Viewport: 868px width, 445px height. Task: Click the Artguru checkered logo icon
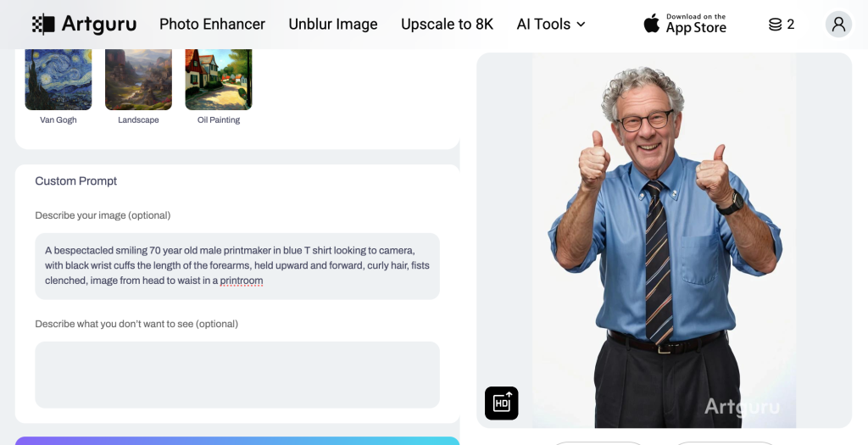(x=43, y=25)
